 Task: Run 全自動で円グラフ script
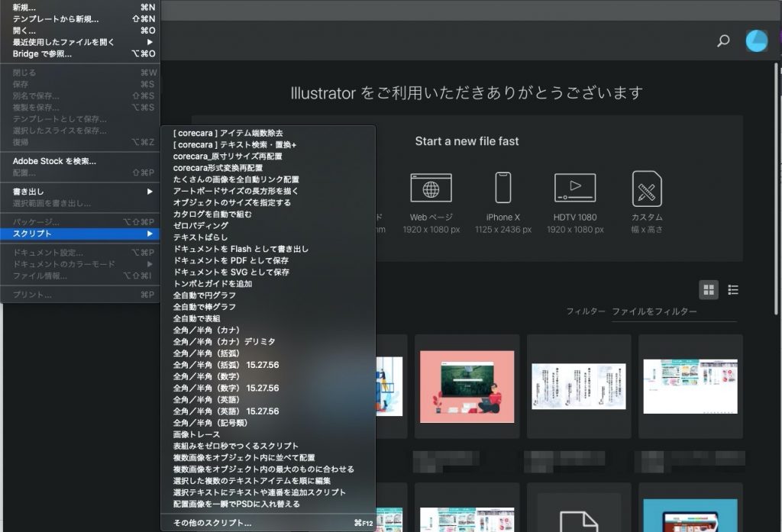[x=268, y=295]
